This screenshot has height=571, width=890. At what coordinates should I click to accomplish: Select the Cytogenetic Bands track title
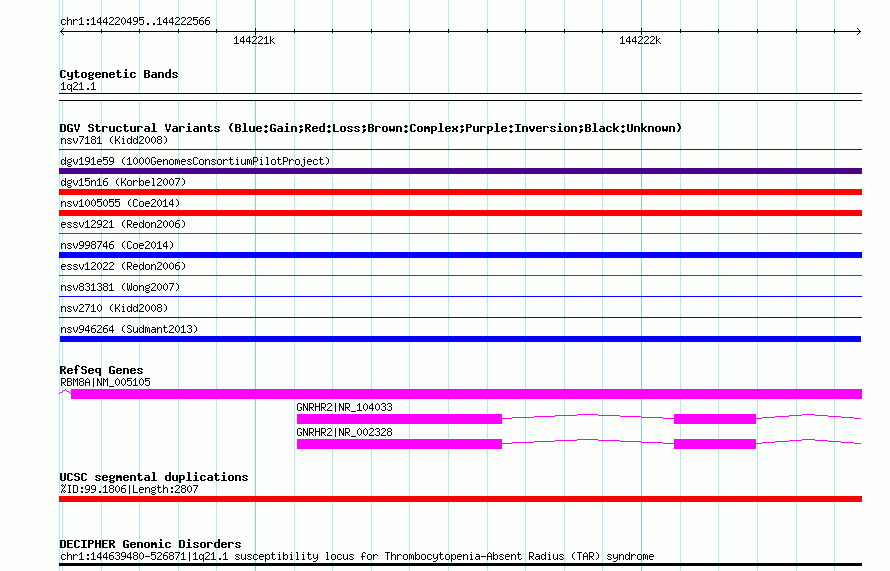(119, 74)
